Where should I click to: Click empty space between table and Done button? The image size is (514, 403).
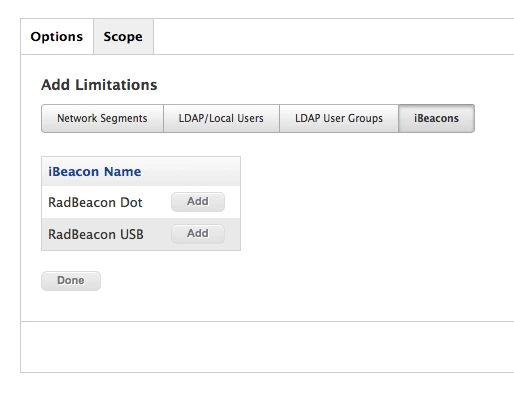tap(141, 261)
